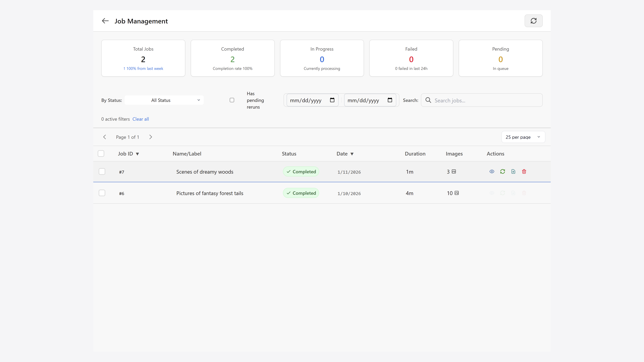Click the "Clear all" filters link

141,119
